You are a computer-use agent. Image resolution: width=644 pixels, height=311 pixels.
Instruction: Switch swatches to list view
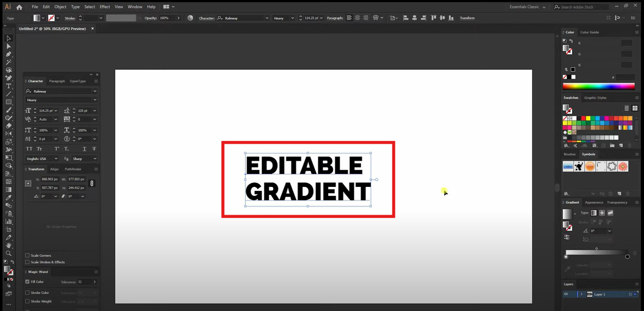click(627, 108)
